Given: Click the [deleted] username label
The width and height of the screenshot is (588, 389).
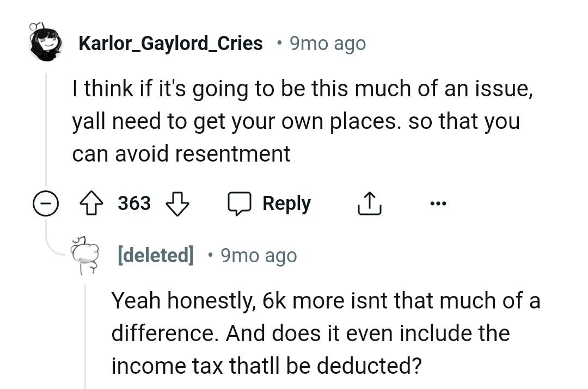Looking at the screenshot, I should tap(156, 255).
